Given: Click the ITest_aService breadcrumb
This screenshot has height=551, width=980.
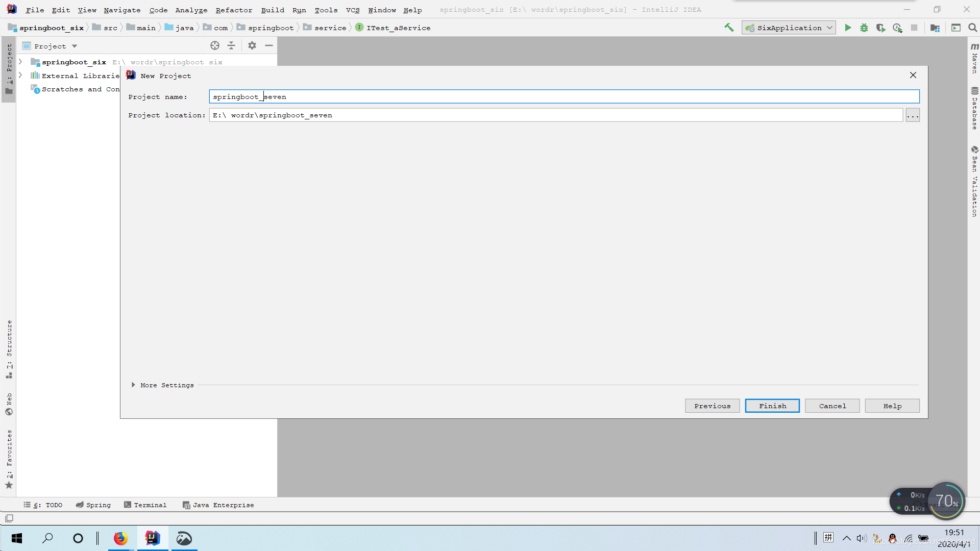Looking at the screenshot, I should click(x=393, y=28).
